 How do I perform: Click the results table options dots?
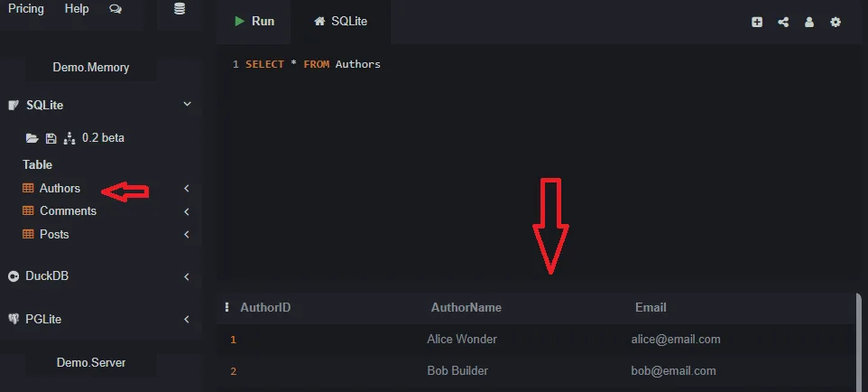[226, 307]
